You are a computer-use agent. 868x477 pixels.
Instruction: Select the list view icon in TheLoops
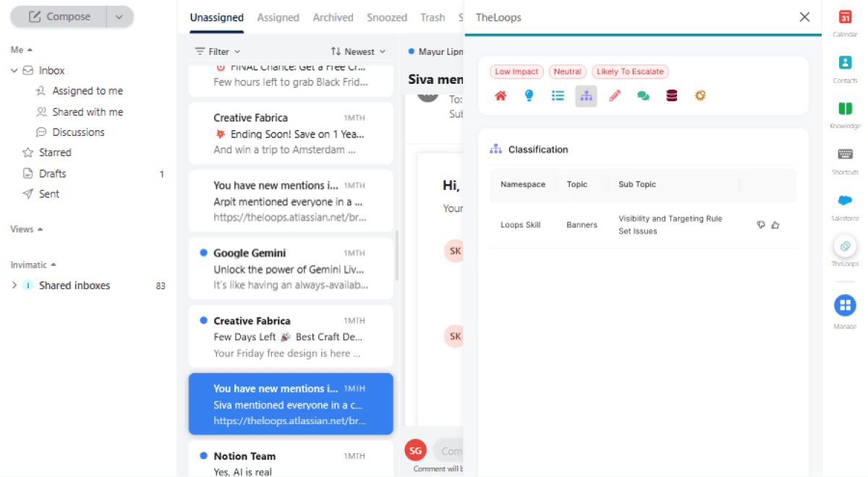558,95
